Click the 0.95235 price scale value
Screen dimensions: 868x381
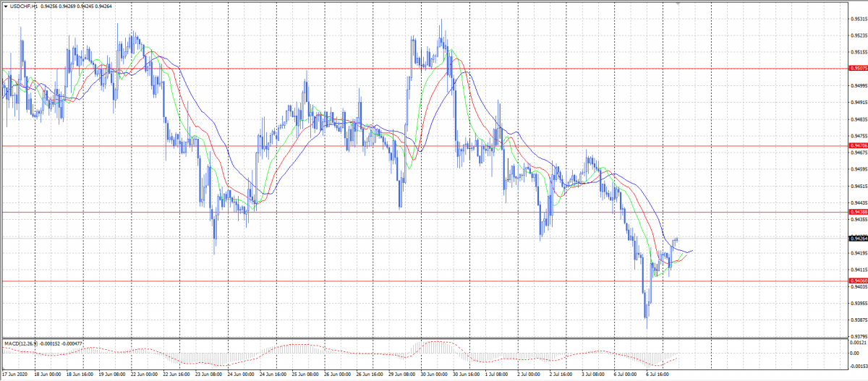[x=859, y=35]
